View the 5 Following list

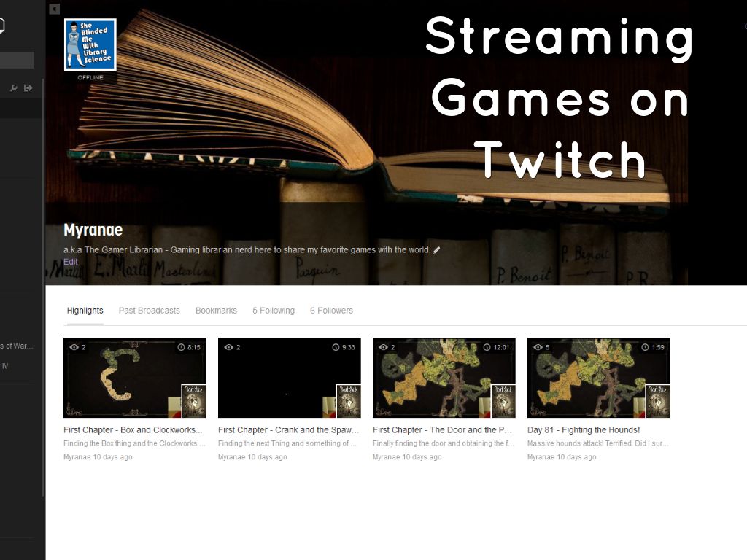click(274, 311)
